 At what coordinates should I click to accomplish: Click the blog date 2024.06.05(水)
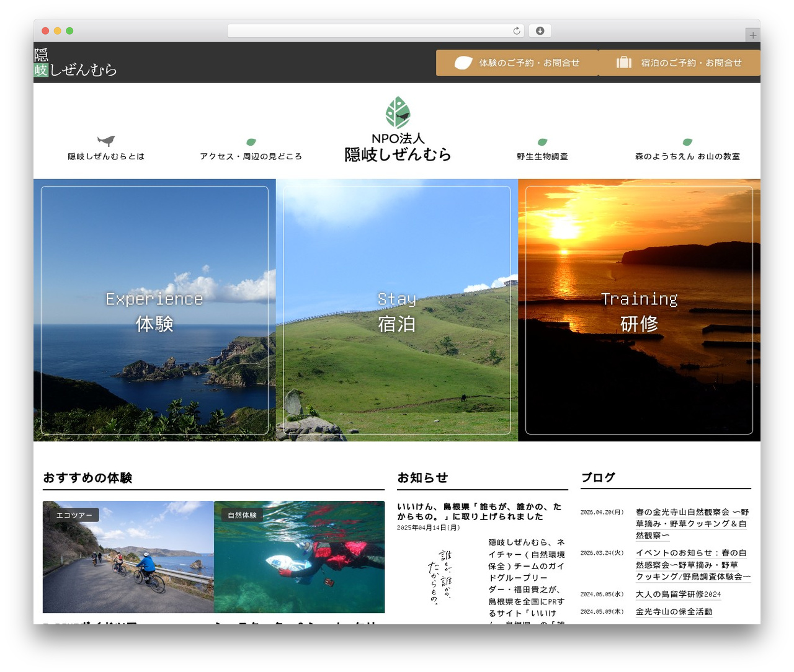pos(602,594)
